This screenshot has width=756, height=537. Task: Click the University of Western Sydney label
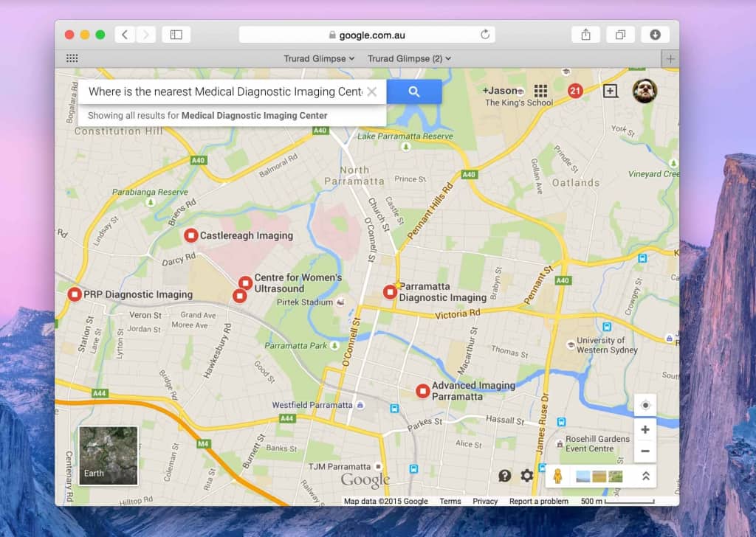(x=607, y=345)
